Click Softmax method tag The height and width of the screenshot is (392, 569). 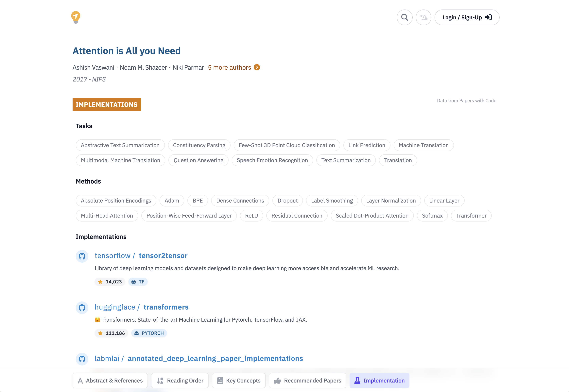(x=432, y=216)
